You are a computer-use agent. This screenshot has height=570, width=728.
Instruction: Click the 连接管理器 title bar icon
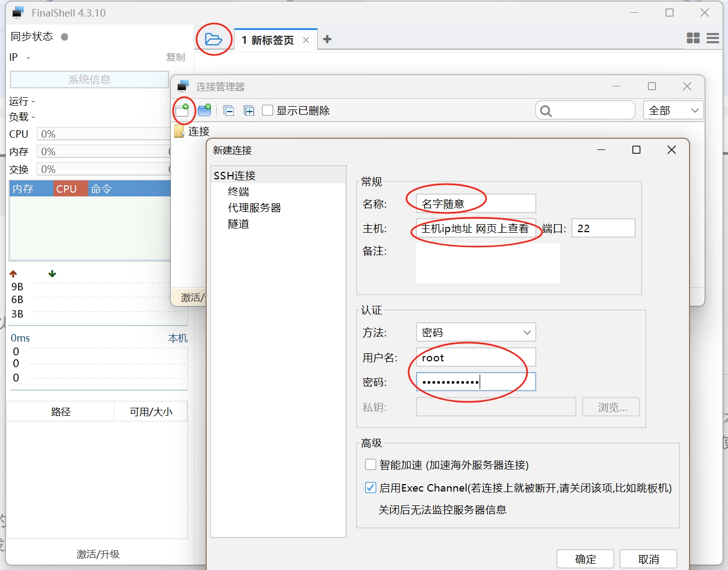(183, 86)
